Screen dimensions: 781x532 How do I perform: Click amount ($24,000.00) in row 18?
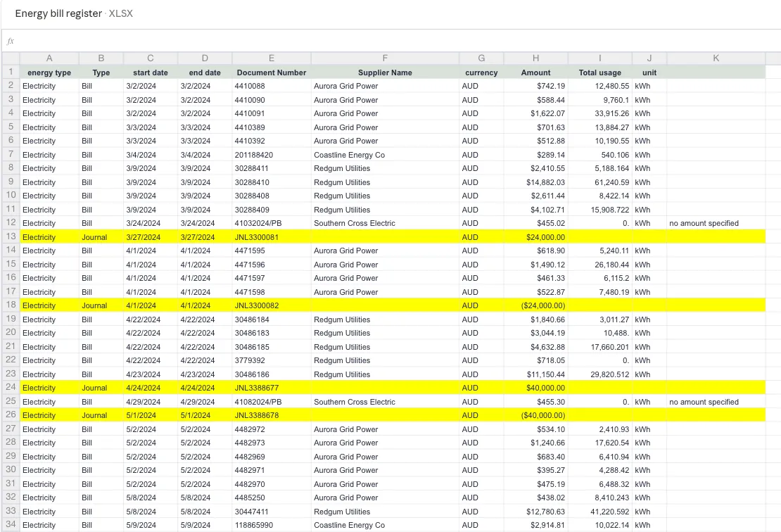pos(536,305)
